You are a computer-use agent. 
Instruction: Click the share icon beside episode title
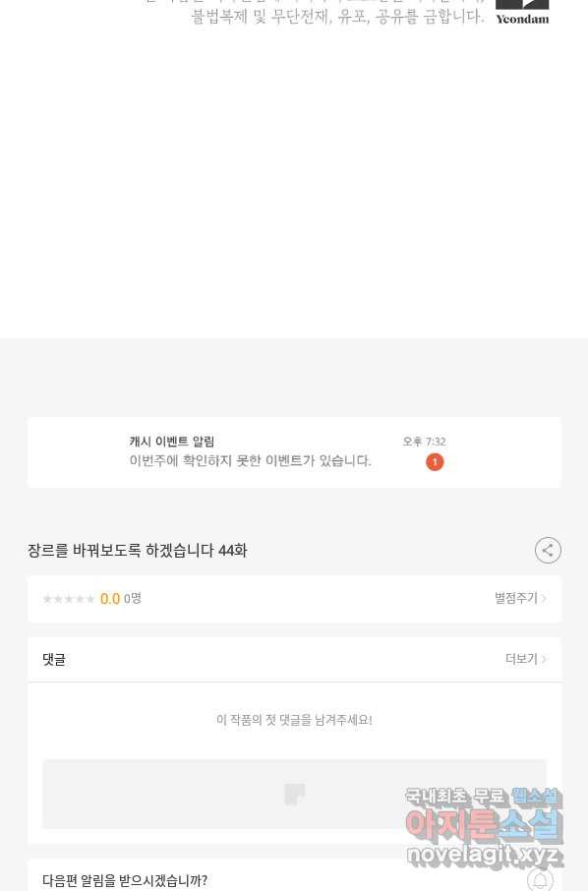point(548,550)
